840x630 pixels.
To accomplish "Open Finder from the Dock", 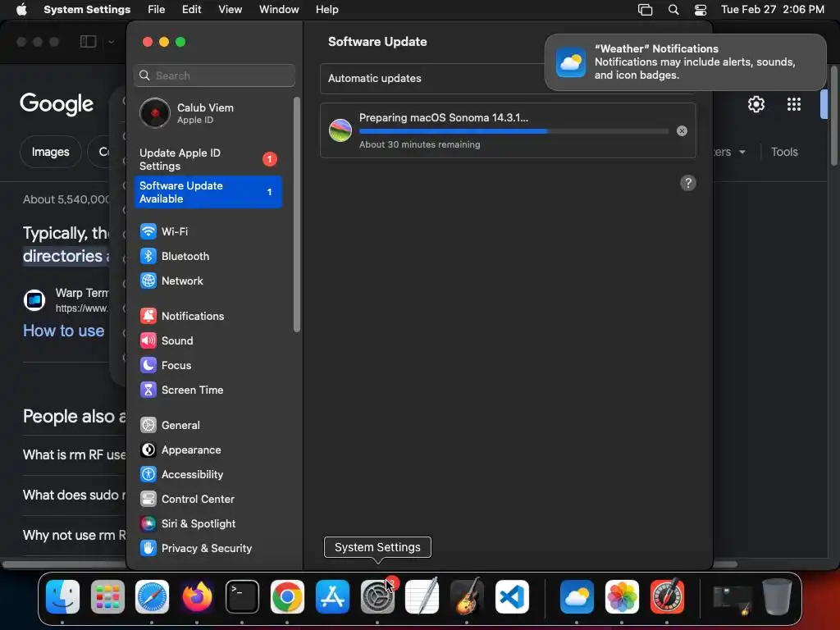I will [x=62, y=597].
